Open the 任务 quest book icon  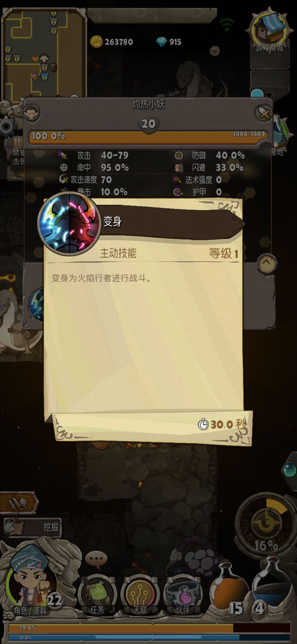point(97,594)
